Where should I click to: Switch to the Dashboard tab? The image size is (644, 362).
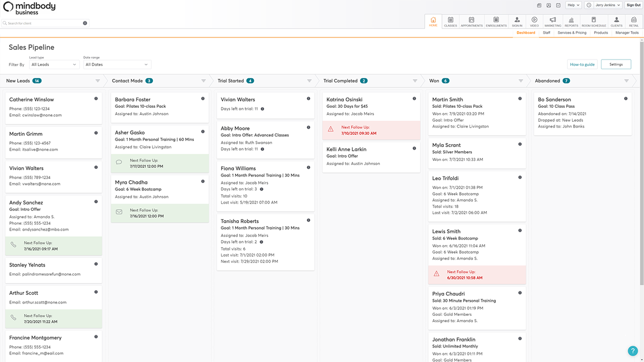(526, 33)
